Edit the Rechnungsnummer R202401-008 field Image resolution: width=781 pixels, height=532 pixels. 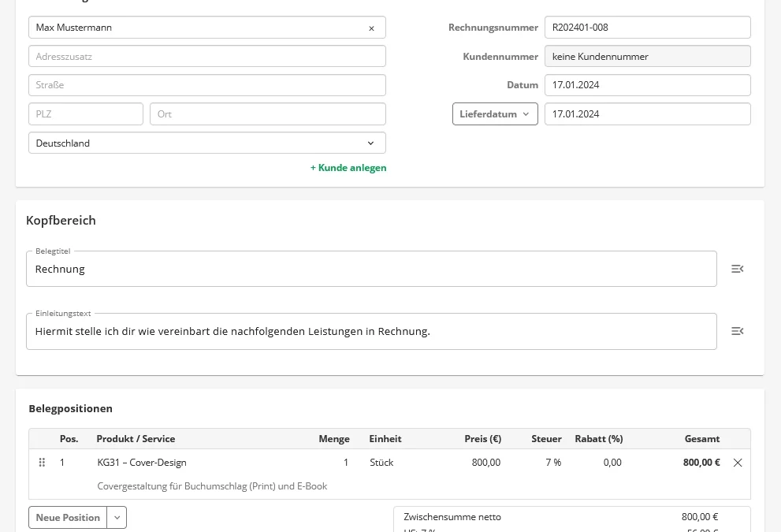[x=646, y=28]
